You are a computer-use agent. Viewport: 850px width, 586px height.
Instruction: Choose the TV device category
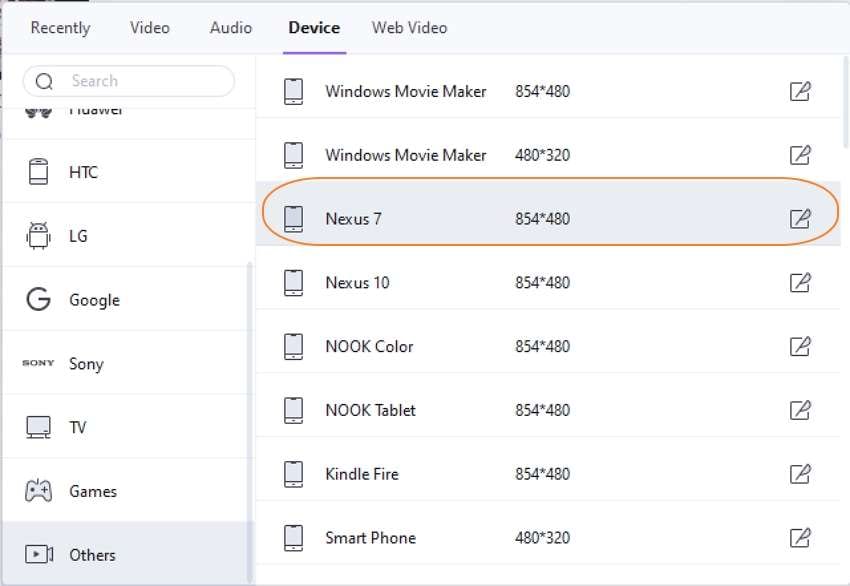[77, 428]
